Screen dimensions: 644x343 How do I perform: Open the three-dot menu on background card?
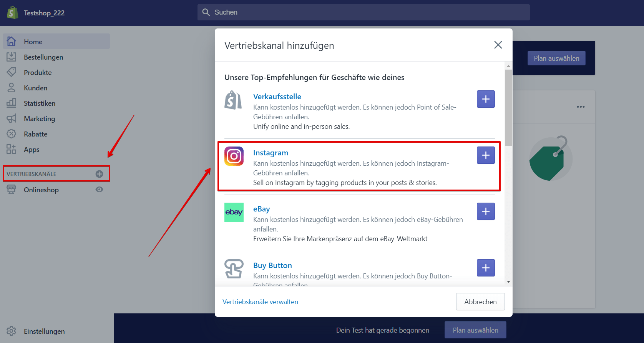click(581, 107)
